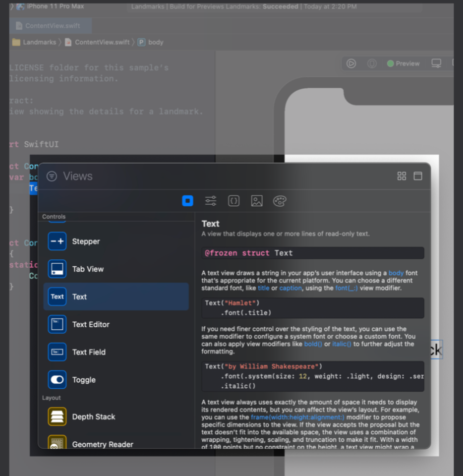Open the italic() modifier link

click(342, 344)
